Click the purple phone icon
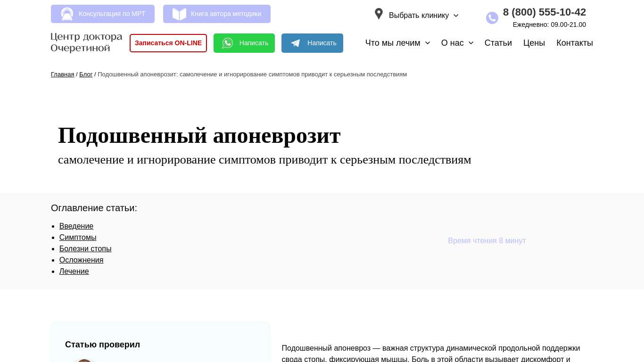 pos(492,18)
